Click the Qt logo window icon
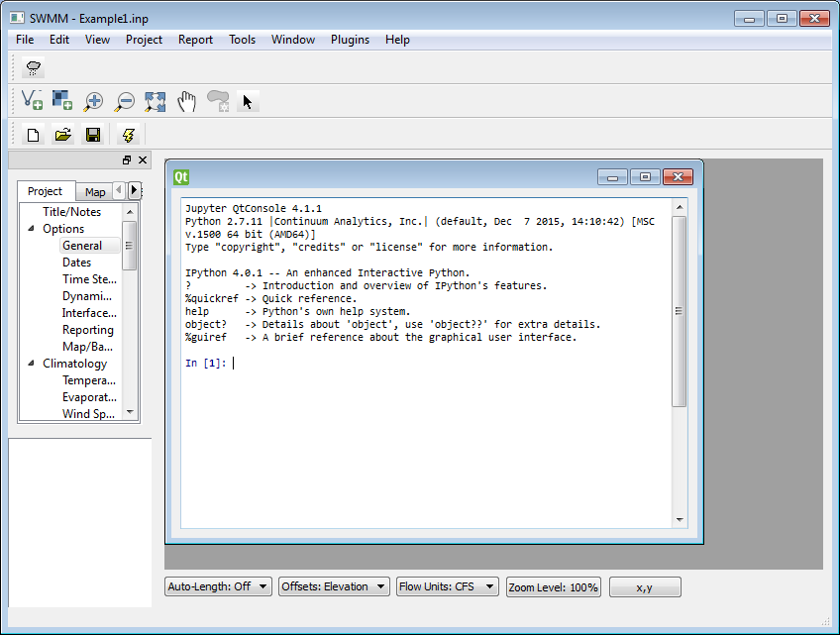 (181, 177)
